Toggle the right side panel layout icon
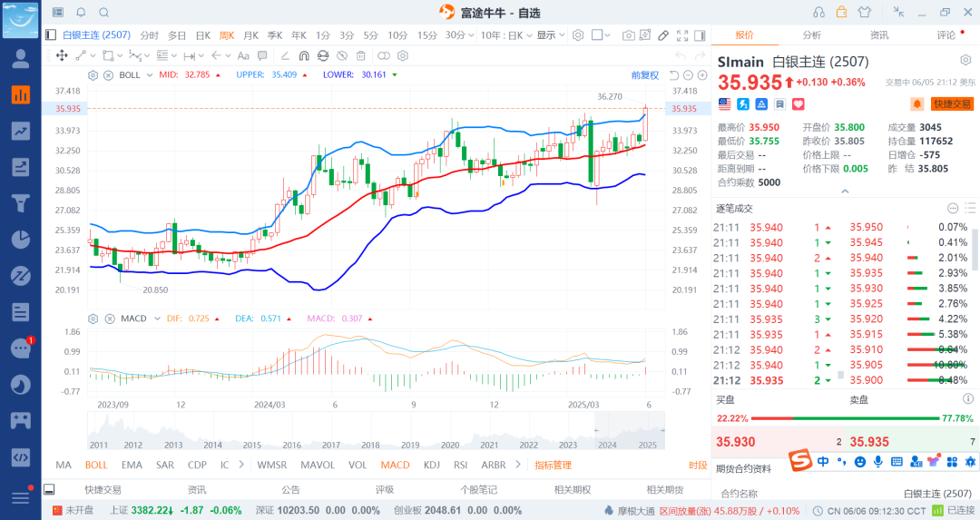The height and width of the screenshot is (520, 980). [x=699, y=35]
